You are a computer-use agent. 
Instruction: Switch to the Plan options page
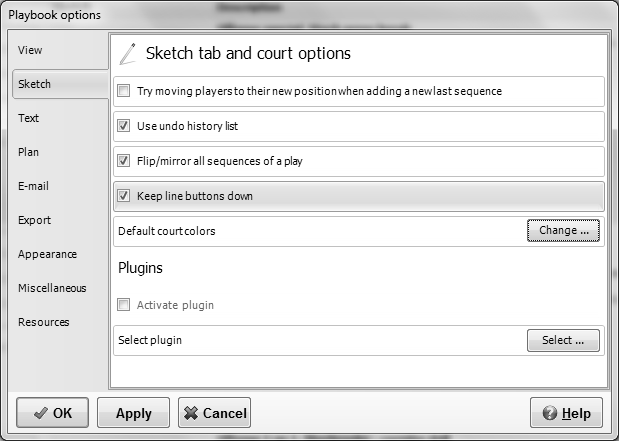click(28, 152)
